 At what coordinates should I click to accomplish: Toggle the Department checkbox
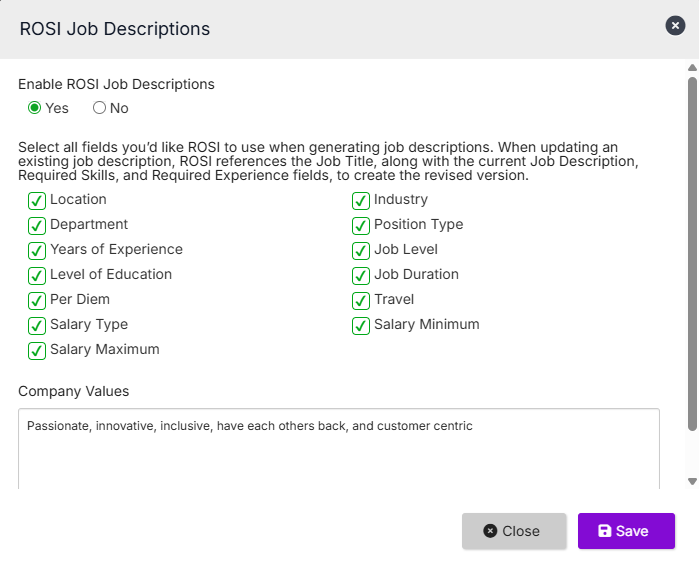click(x=37, y=226)
